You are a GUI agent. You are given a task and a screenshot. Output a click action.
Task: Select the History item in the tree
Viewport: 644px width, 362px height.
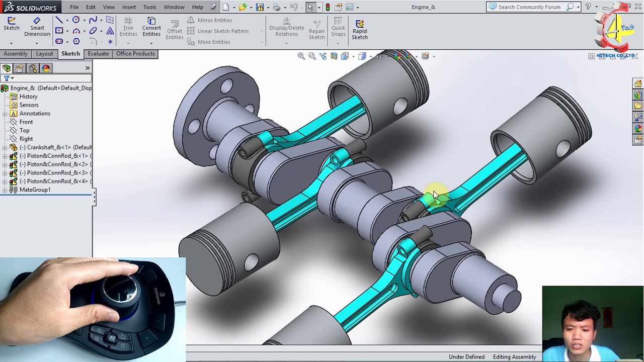[x=28, y=97]
